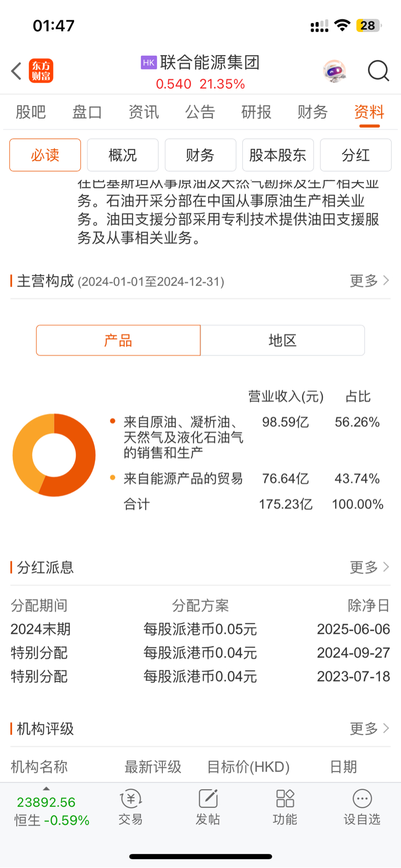Select the 必读 sub-tab
This screenshot has height=868, width=401.
tap(45, 155)
